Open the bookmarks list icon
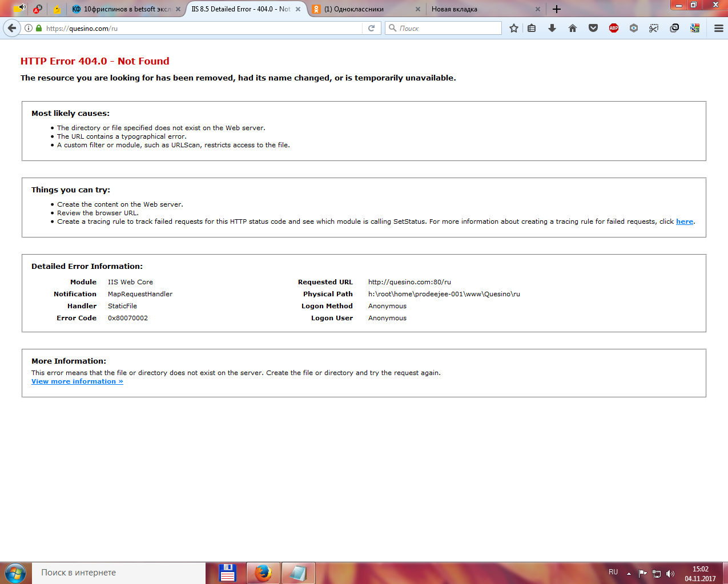The height and width of the screenshot is (584, 728). click(532, 28)
